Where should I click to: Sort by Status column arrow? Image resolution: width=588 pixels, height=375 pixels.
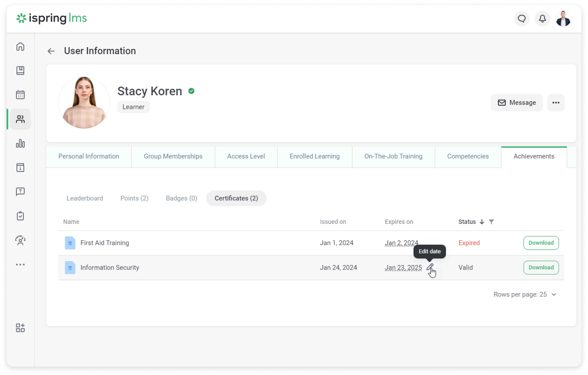[x=482, y=222]
